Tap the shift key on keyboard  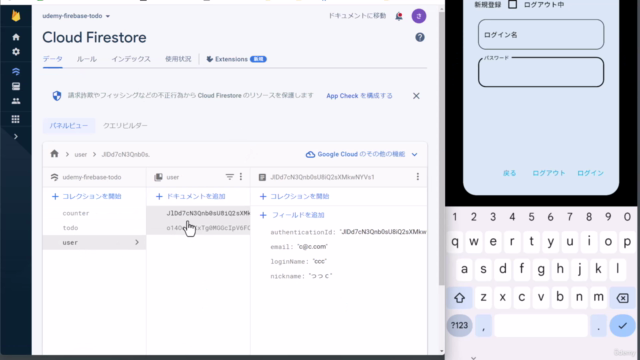coord(460,298)
